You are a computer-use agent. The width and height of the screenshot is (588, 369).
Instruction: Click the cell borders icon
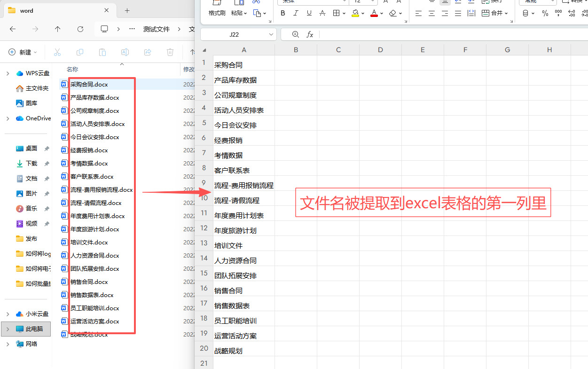click(336, 13)
